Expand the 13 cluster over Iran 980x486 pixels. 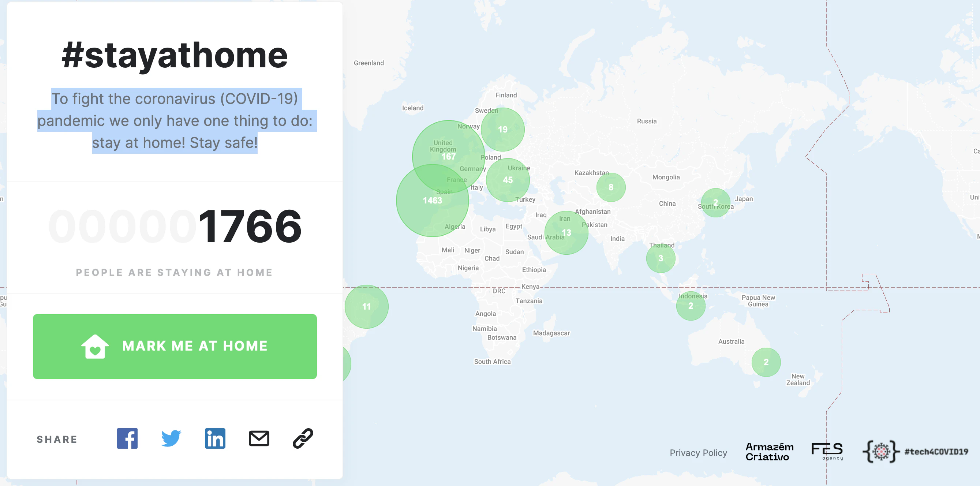pyautogui.click(x=566, y=232)
